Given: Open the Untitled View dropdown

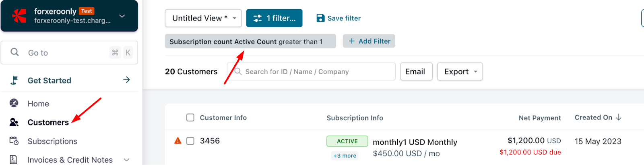Looking at the screenshot, I should (203, 18).
